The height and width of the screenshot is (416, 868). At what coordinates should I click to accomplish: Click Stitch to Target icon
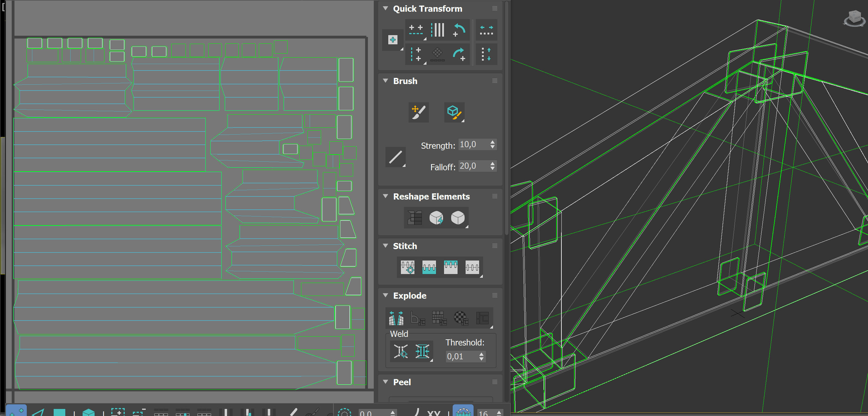(407, 268)
